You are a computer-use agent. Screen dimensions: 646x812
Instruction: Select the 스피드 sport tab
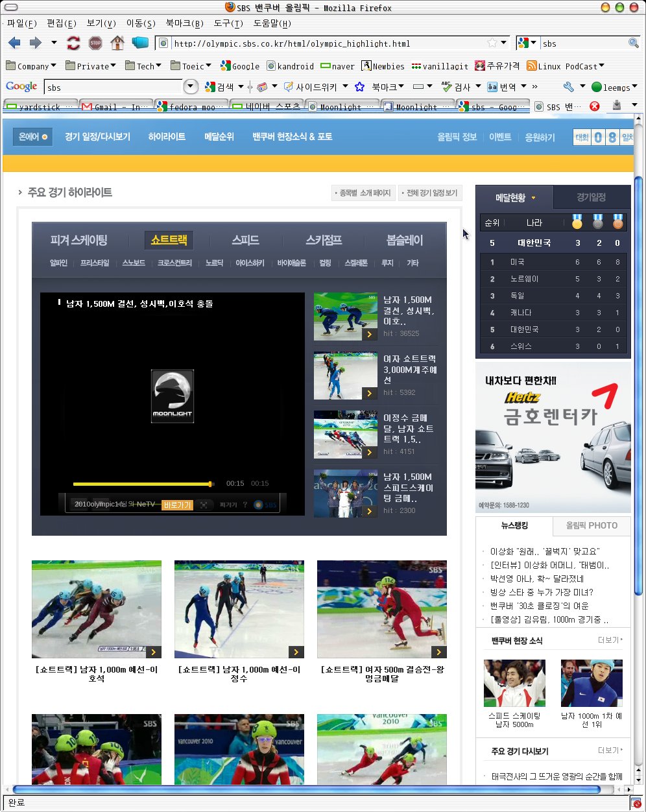[246, 240]
